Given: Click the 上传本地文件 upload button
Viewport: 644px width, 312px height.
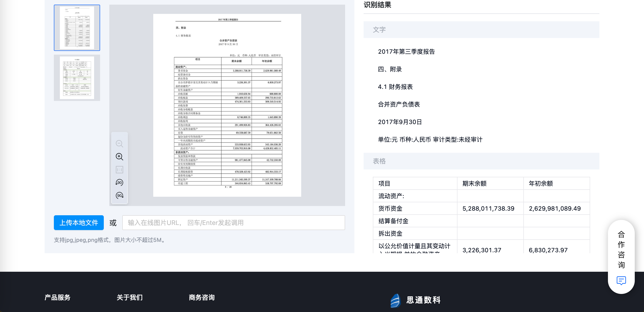Looking at the screenshot, I should 79,223.
